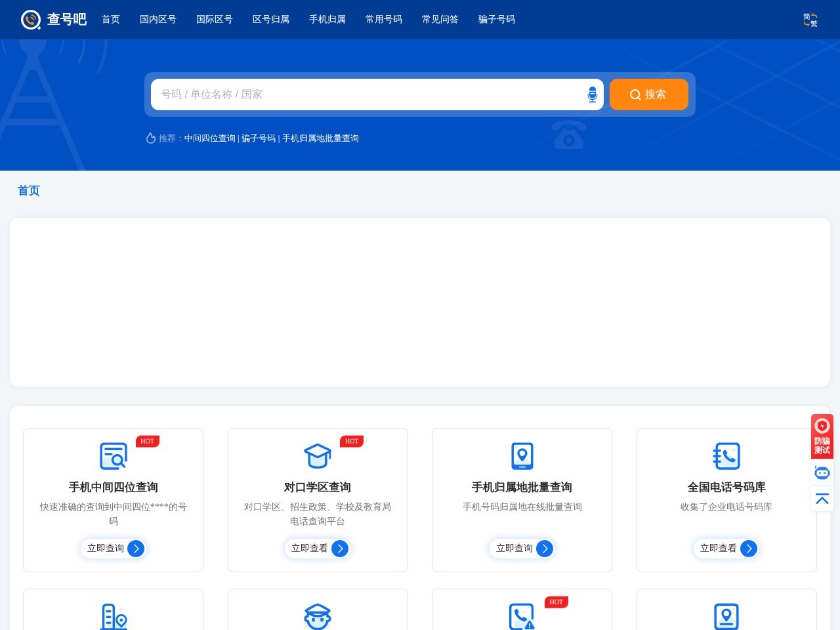
Task: Click the HOT badge on 手机中间四位查询
Action: [x=147, y=441]
